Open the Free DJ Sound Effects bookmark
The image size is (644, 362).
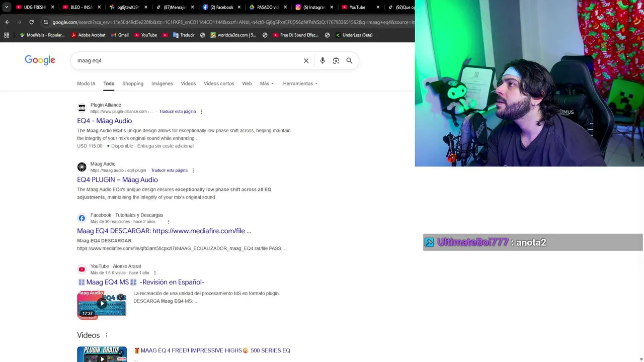[295, 35]
